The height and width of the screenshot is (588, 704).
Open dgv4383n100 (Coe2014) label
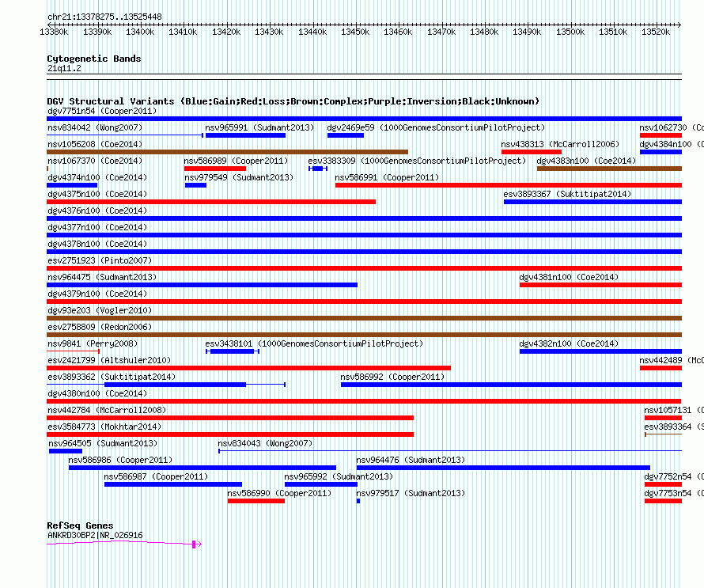point(586,161)
